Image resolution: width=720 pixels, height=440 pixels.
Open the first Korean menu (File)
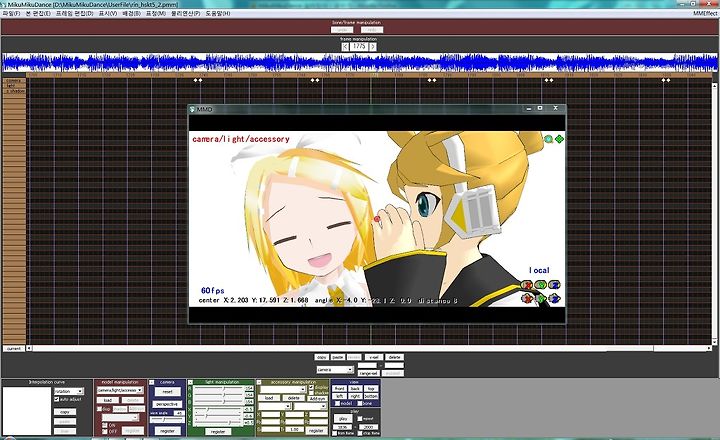[11, 13]
